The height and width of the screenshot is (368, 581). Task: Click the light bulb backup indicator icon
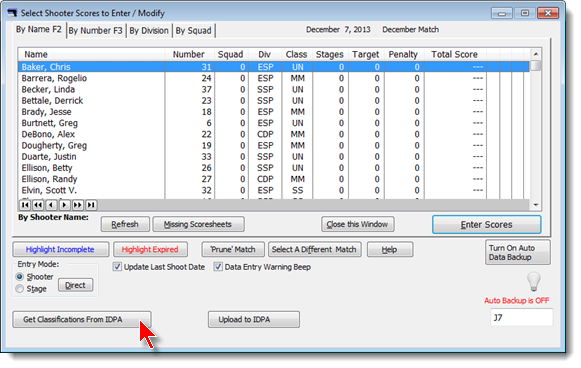click(x=534, y=282)
